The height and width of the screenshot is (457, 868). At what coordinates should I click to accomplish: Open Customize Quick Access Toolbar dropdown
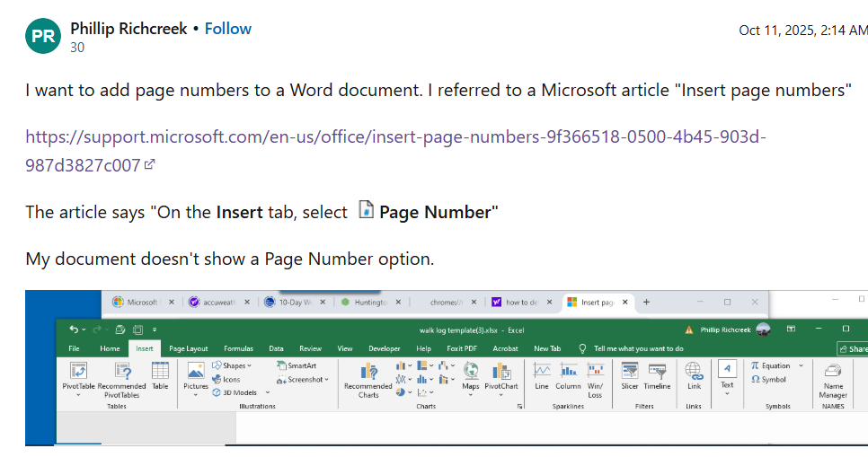pos(155,330)
